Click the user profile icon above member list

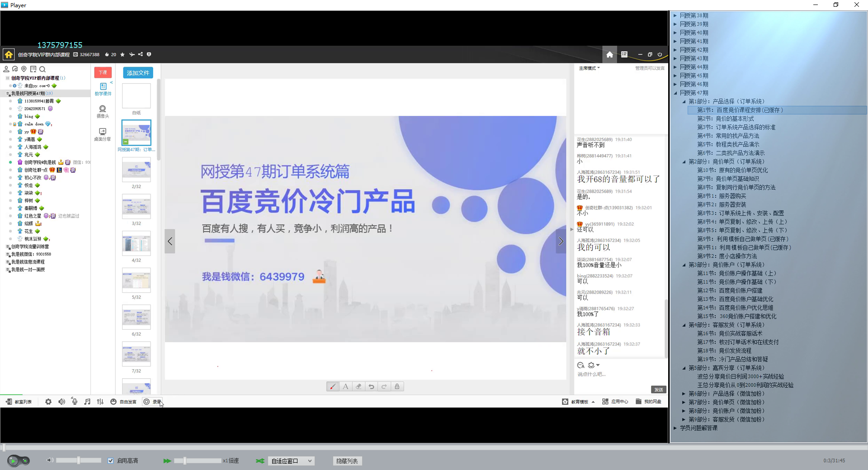click(6, 69)
